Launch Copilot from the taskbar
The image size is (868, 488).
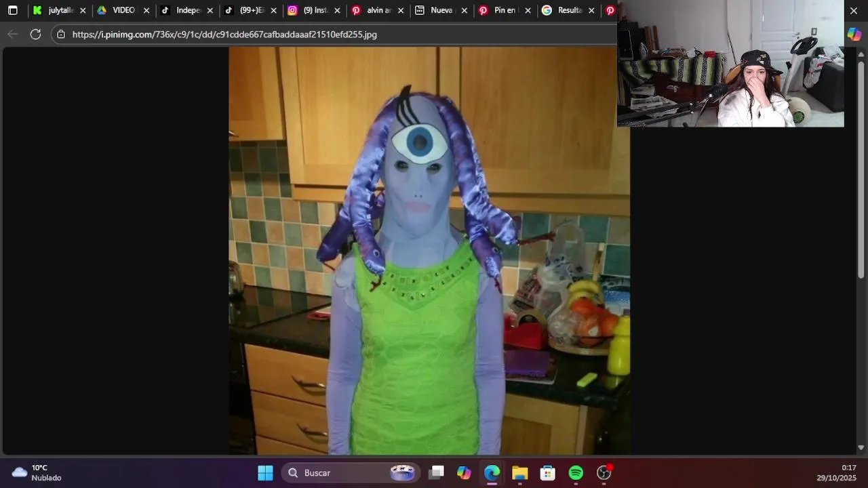click(x=464, y=472)
